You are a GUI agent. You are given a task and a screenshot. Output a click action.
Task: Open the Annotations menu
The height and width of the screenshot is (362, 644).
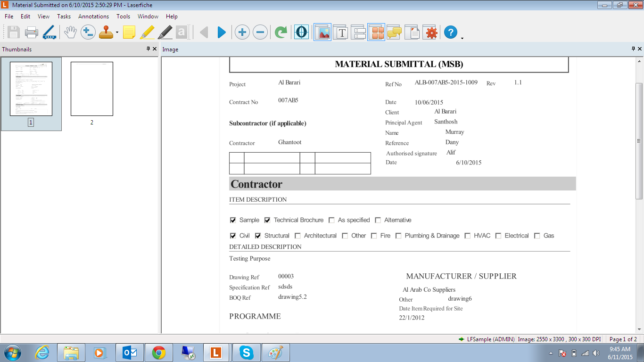pyautogui.click(x=93, y=16)
